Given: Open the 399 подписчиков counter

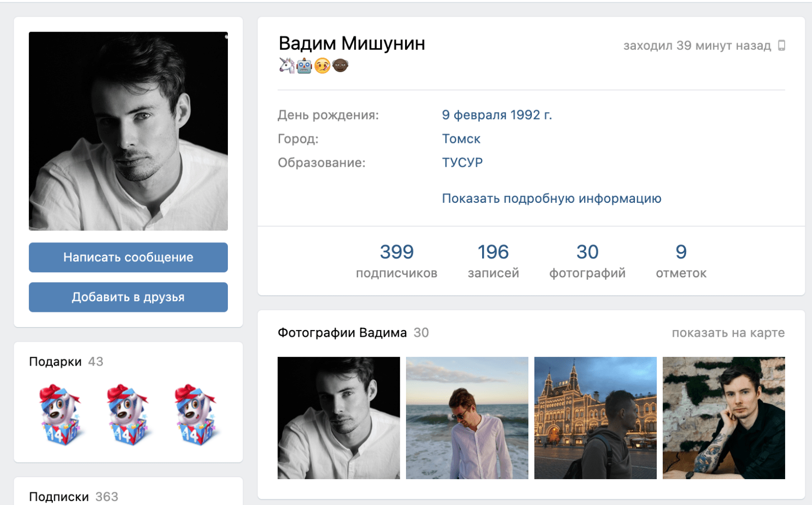Looking at the screenshot, I should 396,261.
